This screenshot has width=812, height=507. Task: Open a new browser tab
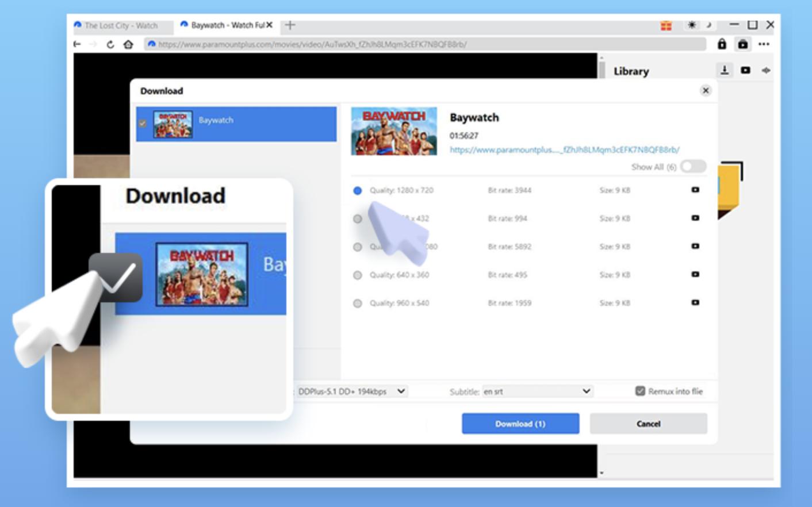(290, 25)
